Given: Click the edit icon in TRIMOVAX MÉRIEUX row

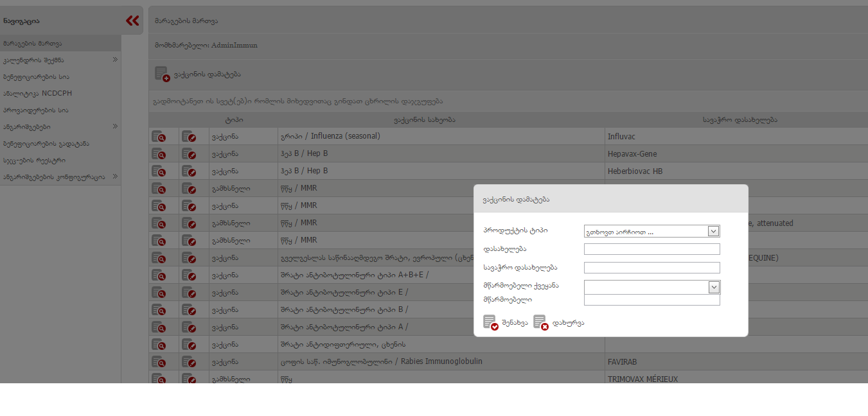Looking at the screenshot, I should click(189, 379).
